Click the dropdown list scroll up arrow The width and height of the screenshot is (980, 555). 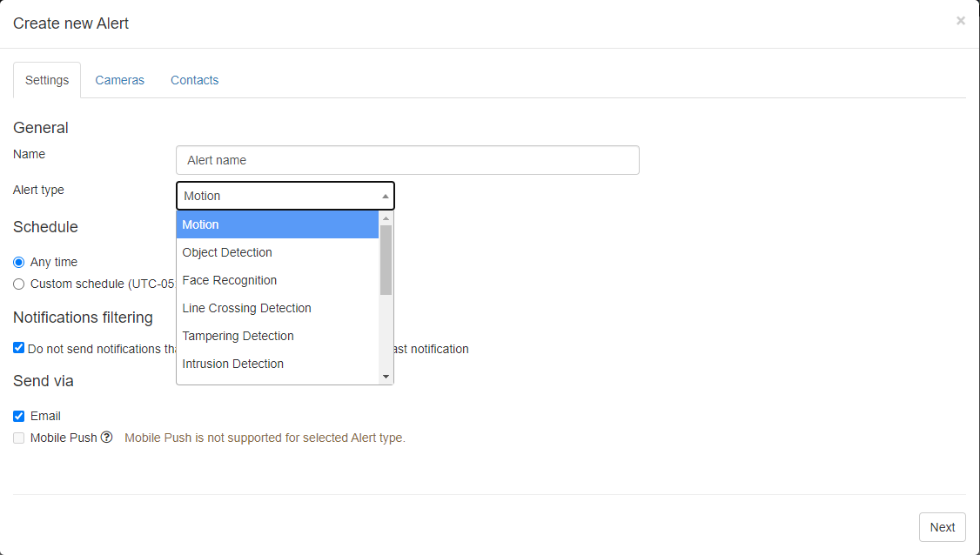click(x=386, y=218)
